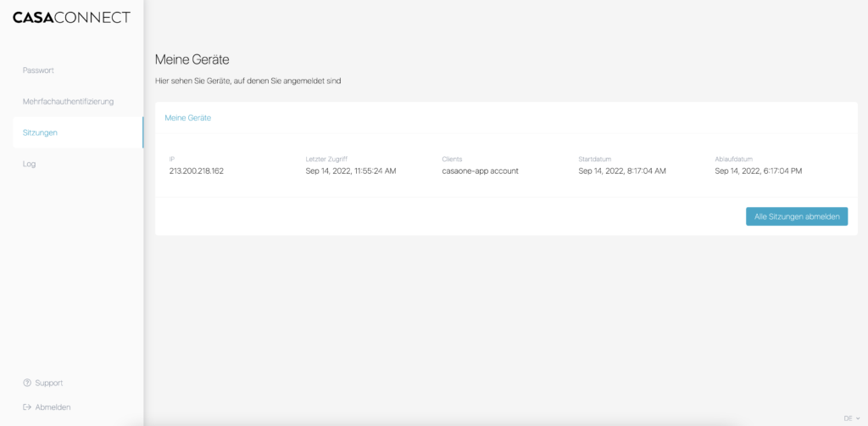
Task: Click the Abmelden link text
Action: coord(53,407)
